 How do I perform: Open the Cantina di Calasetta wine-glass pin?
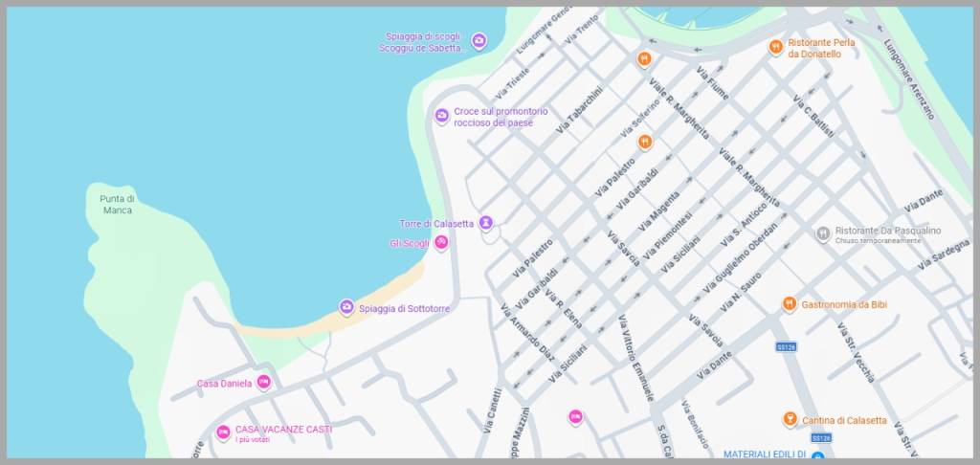point(789,420)
